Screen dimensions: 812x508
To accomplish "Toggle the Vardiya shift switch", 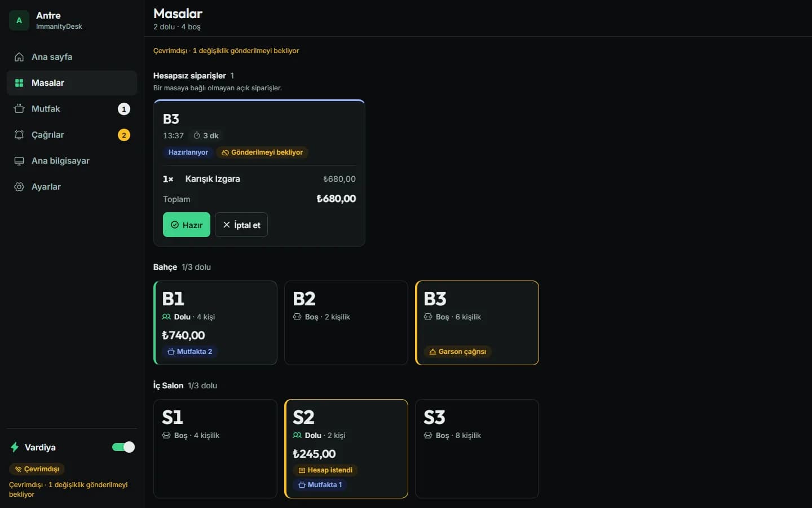I will (x=123, y=447).
